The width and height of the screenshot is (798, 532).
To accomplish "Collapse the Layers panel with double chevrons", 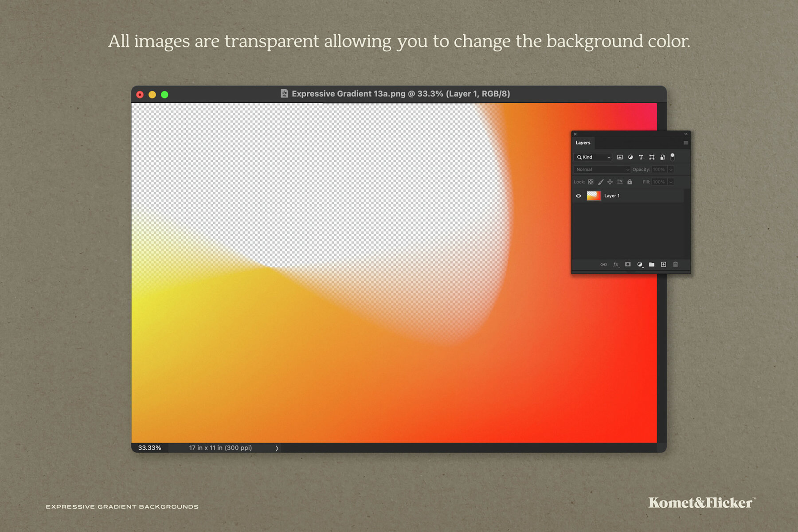I will 686,134.
